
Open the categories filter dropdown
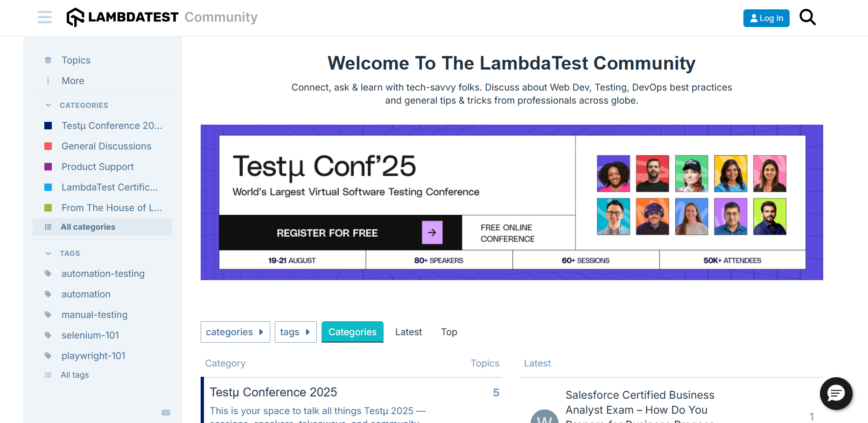(x=235, y=332)
